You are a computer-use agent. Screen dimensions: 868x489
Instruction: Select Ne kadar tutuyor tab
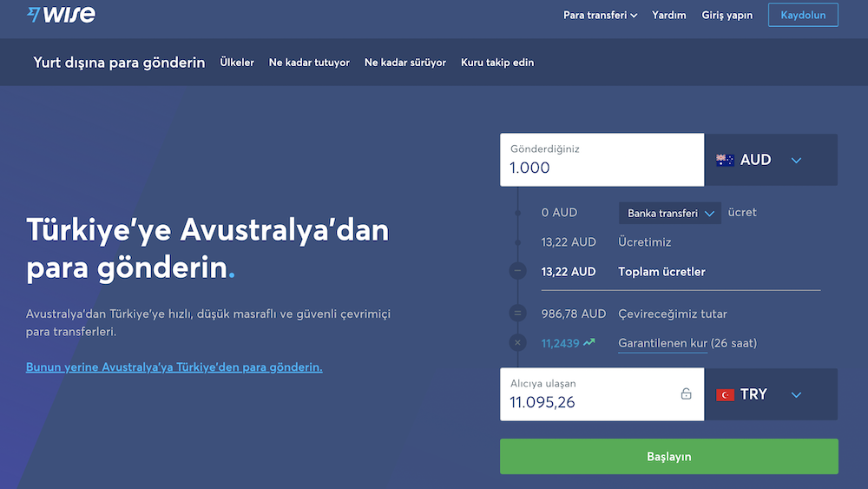309,63
